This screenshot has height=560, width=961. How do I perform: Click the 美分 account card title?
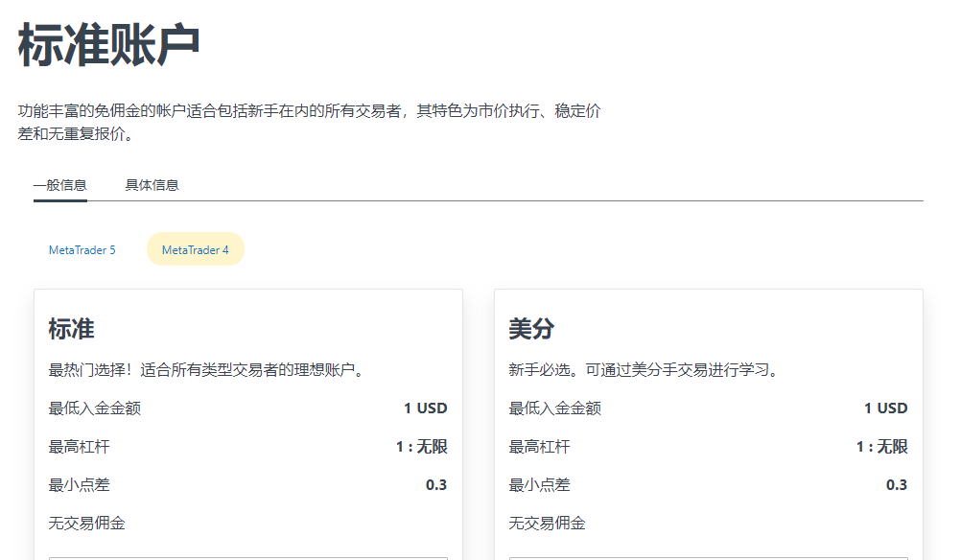[x=531, y=329]
